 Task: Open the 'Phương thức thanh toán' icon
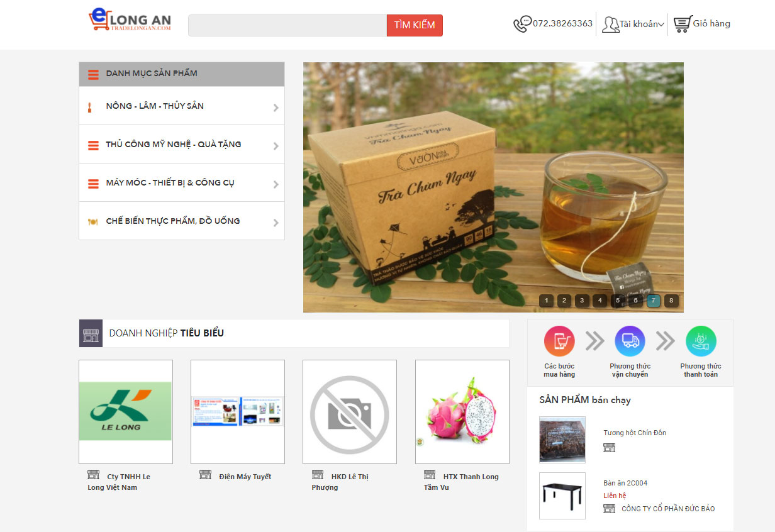701,341
